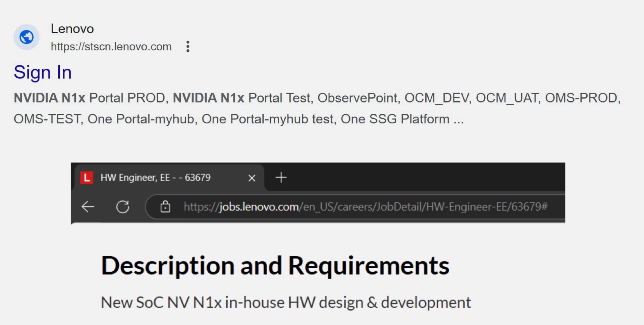This screenshot has height=325, width=644.
Task: Reload the current page
Action: click(x=123, y=207)
